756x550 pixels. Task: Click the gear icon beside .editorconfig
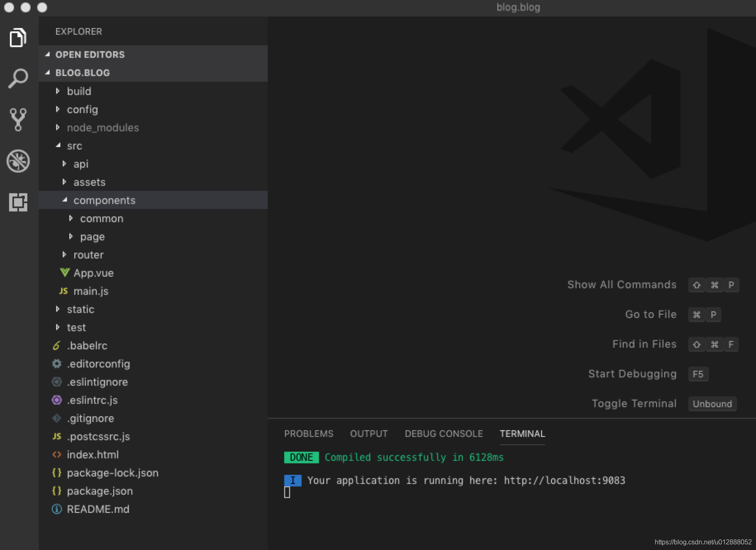[x=57, y=363]
